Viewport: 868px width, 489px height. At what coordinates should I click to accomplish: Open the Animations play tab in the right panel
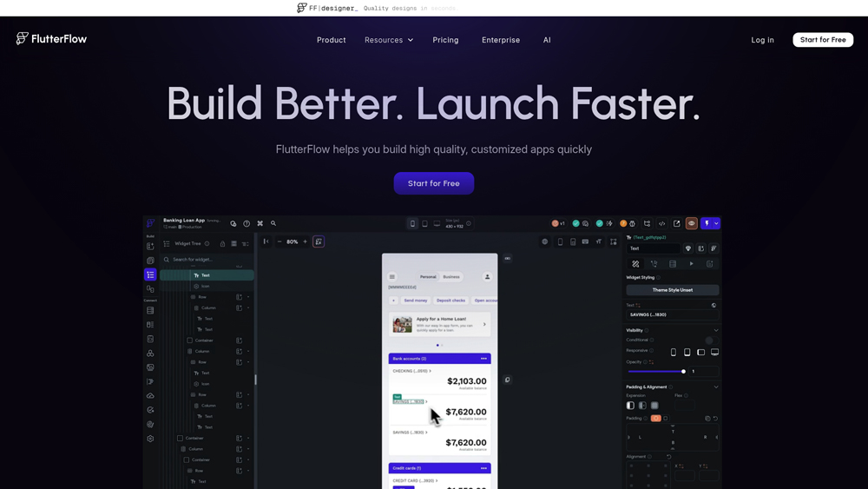tap(691, 264)
